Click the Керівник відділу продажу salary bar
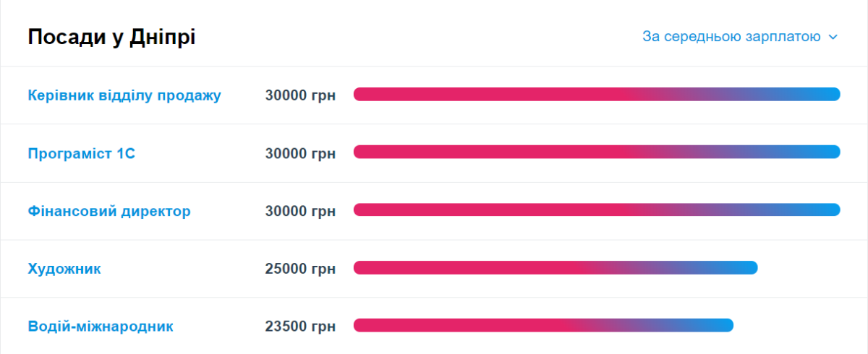This screenshot has width=868, height=354. (x=596, y=94)
